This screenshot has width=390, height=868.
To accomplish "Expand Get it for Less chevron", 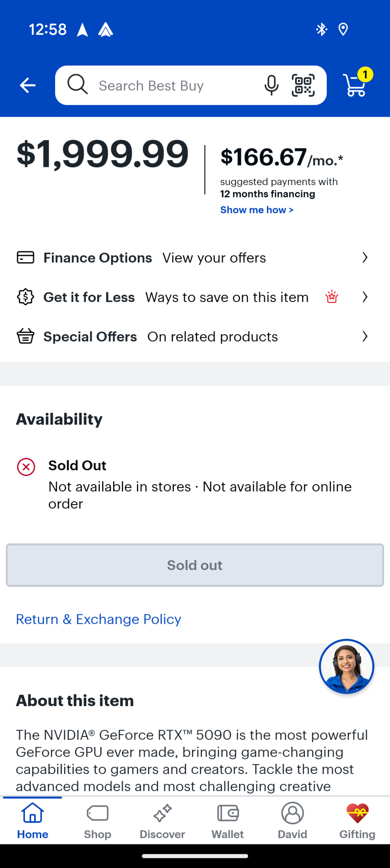I will pos(365,297).
